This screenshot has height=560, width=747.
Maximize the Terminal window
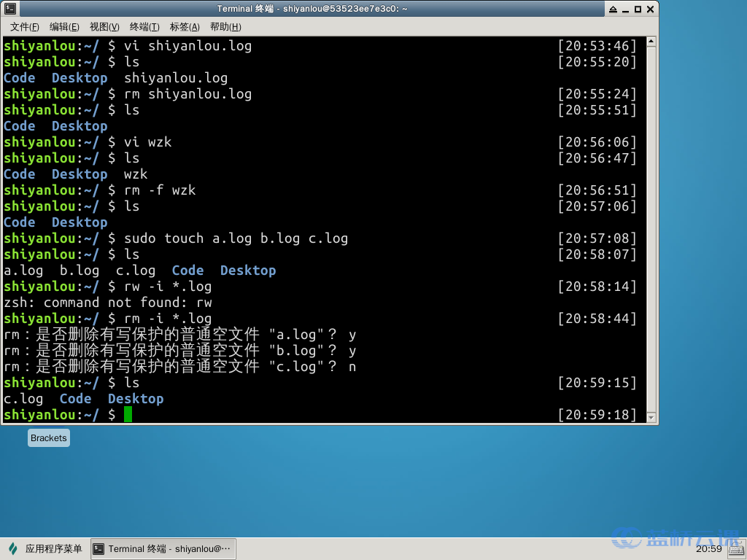click(638, 9)
